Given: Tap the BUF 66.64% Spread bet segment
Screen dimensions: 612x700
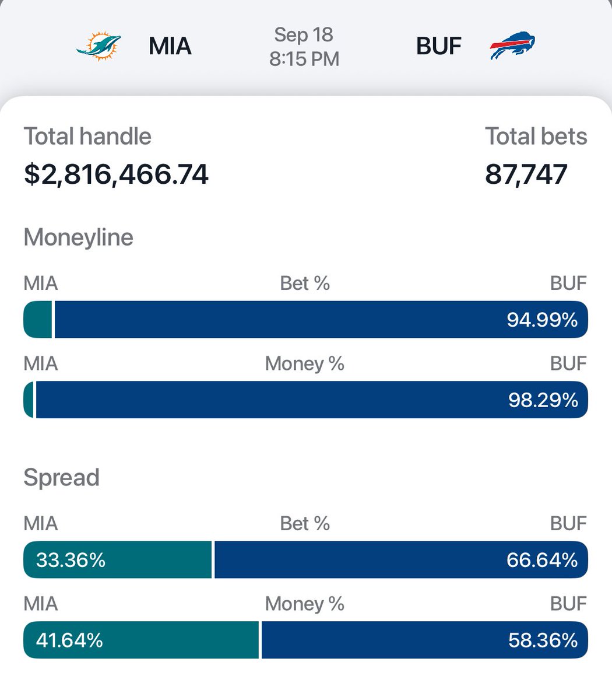Looking at the screenshot, I should 401,560.
